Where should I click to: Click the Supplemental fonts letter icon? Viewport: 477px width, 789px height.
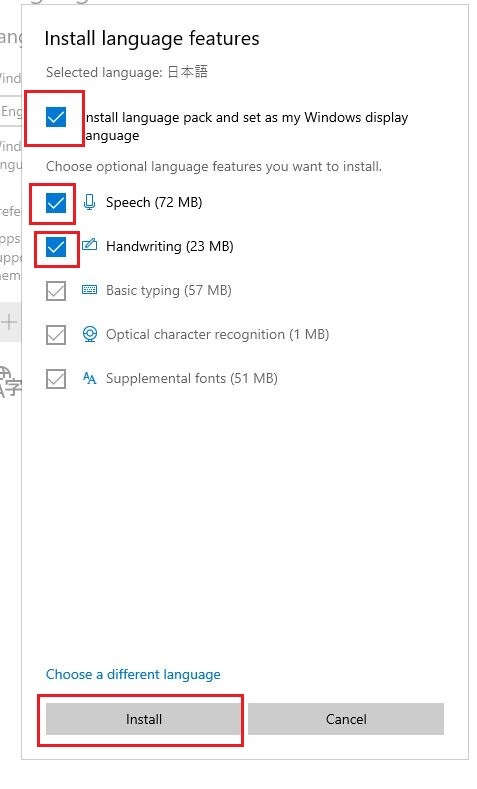coord(90,378)
